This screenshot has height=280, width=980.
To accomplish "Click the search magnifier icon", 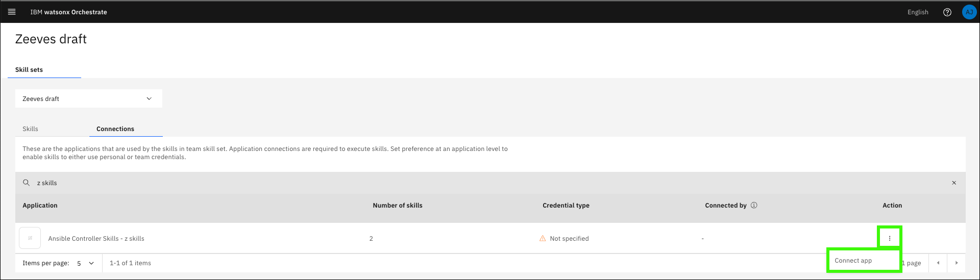I will [27, 183].
